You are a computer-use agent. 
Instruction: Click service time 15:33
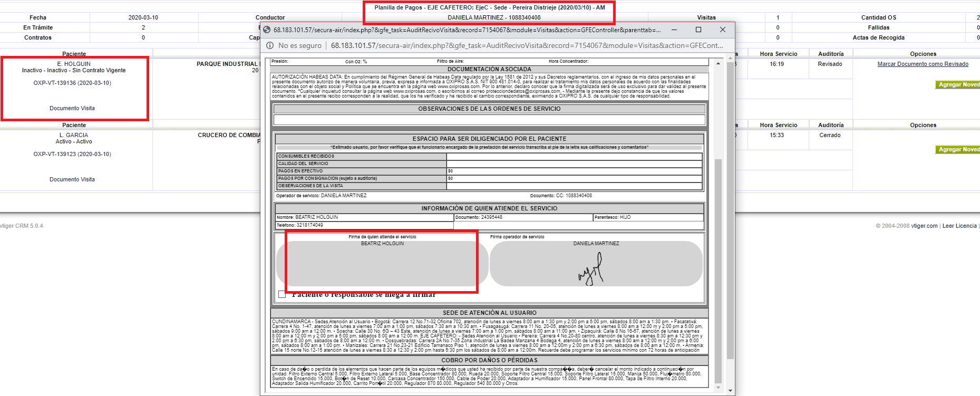[777, 135]
